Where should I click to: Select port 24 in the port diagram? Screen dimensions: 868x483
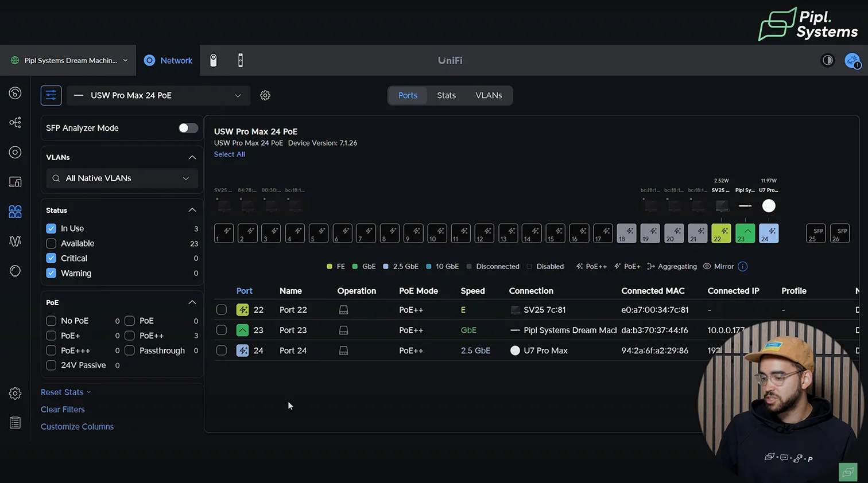coord(769,233)
